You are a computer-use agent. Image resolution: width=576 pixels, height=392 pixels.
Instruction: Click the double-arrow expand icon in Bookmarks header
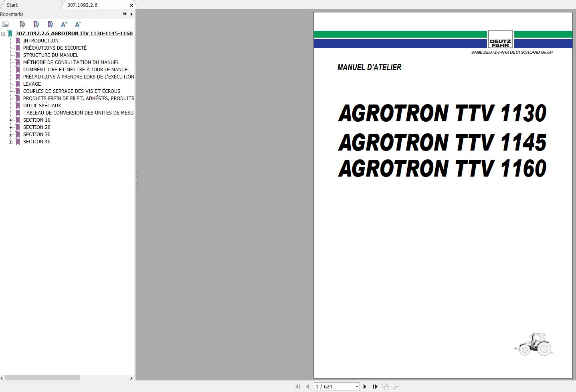(125, 14)
